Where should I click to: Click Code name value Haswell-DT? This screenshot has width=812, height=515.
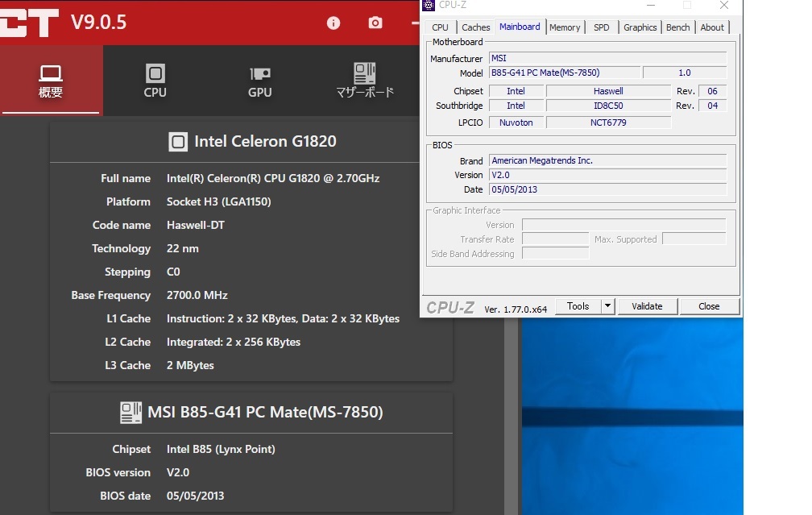[195, 225]
